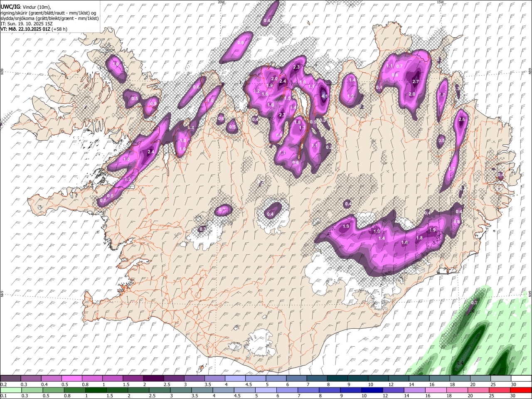Click the 'UWC/IG: Vindur (10m)' title line

pyautogui.click(x=26, y=7)
